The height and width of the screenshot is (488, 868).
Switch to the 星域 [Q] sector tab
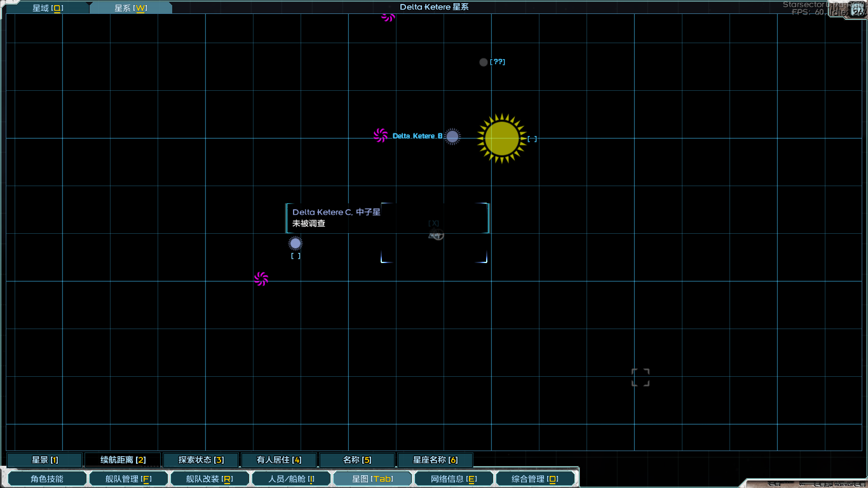[x=48, y=8]
